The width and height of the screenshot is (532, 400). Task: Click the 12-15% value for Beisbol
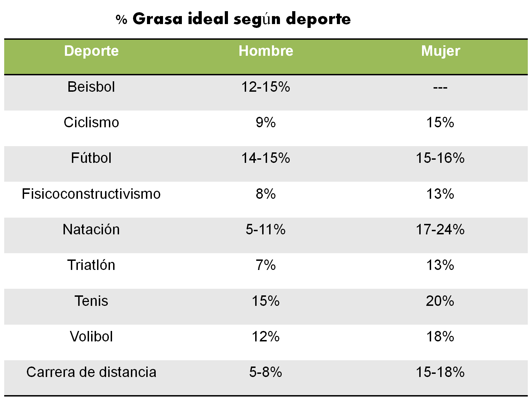(266, 87)
